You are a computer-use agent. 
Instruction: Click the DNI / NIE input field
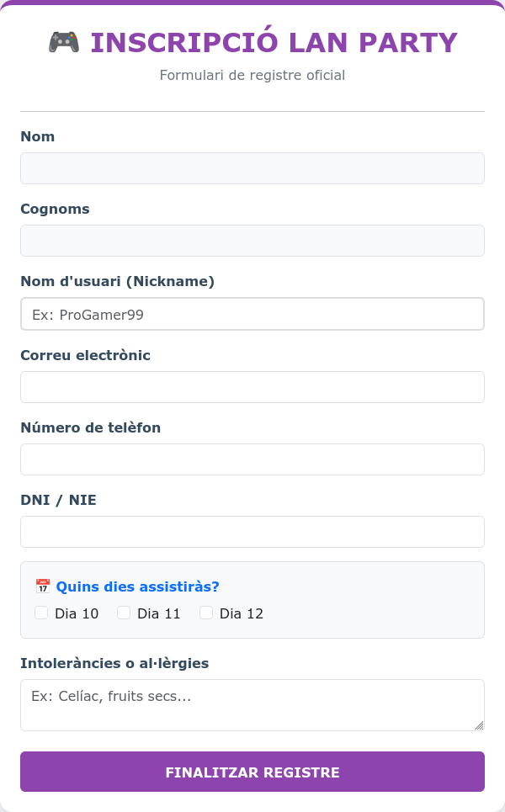pos(252,532)
